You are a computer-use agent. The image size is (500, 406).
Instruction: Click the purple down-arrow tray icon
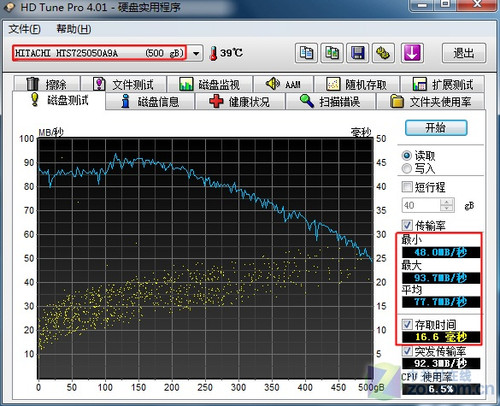coord(412,53)
